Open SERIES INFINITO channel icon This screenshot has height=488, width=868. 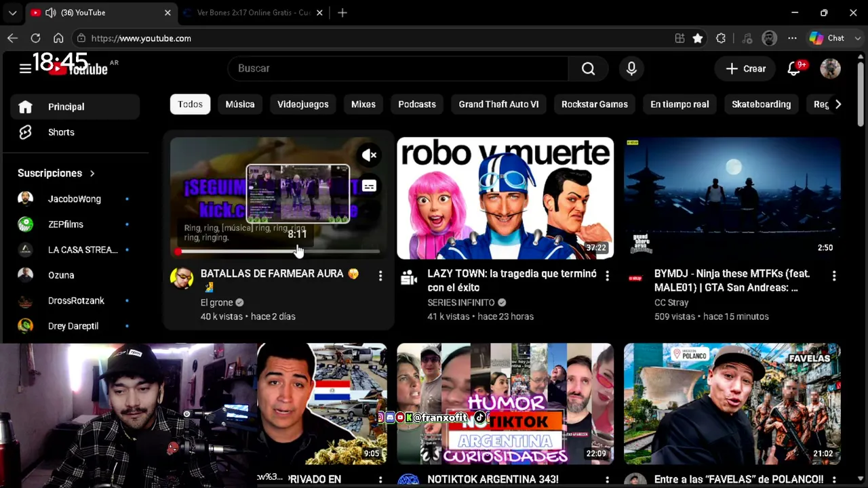pyautogui.click(x=408, y=278)
